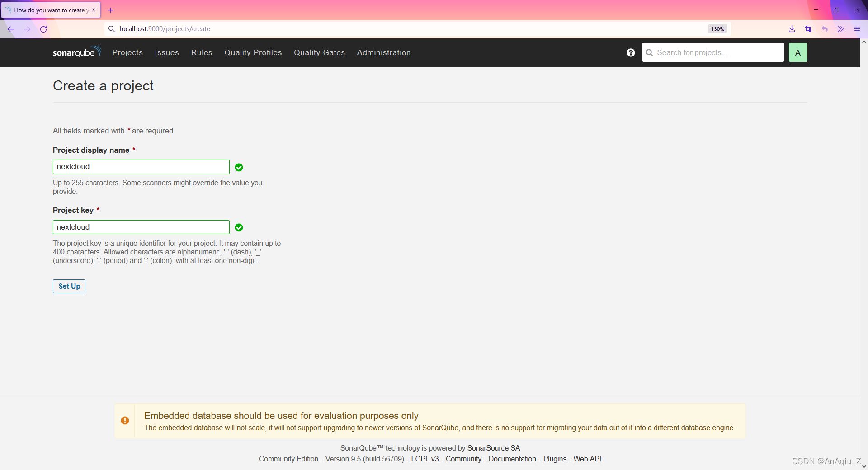Open the Community footer link

click(x=463, y=459)
